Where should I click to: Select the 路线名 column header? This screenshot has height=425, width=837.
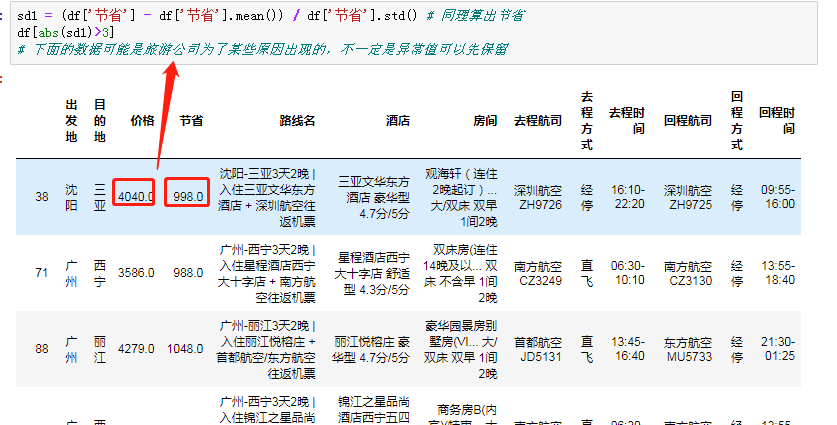(x=297, y=121)
